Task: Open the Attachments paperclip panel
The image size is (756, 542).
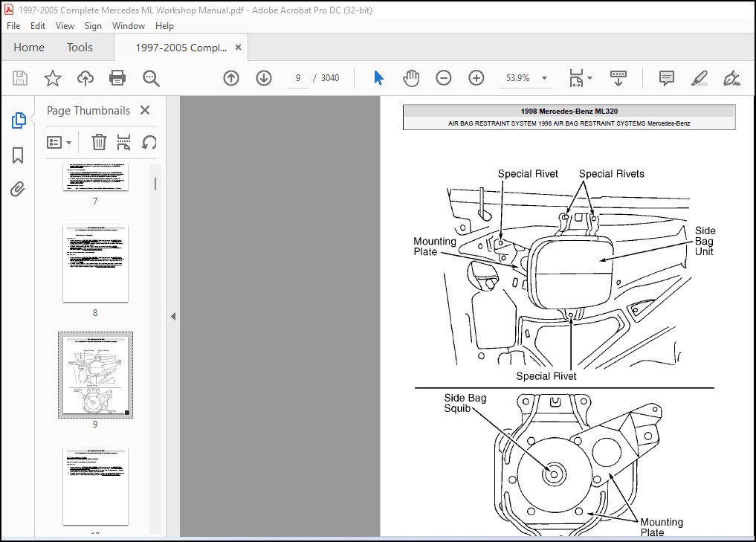Action: pyautogui.click(x=18, y=189)
